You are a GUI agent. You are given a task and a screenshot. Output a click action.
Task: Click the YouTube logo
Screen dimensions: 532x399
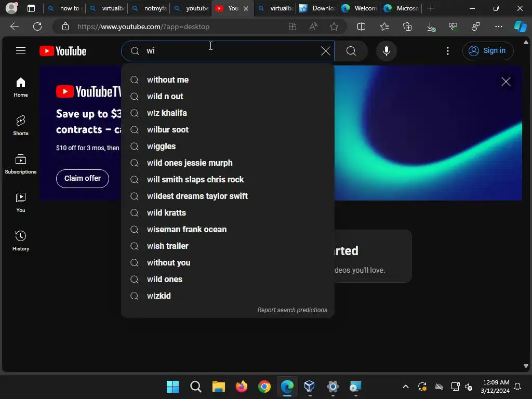(63, 51)
